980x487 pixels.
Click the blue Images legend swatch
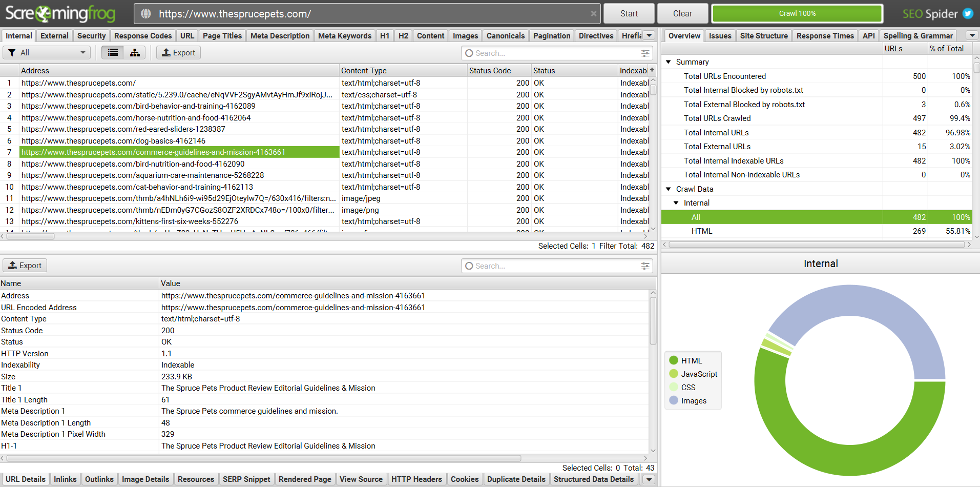pos(674,400)
